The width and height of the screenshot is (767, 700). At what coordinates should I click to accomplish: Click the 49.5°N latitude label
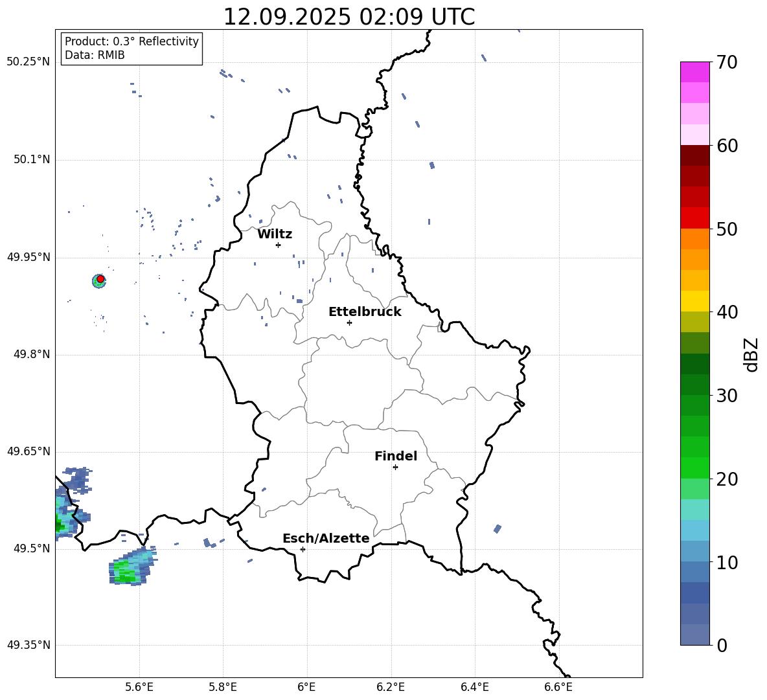pyautogui.click(x=32, y=548)
